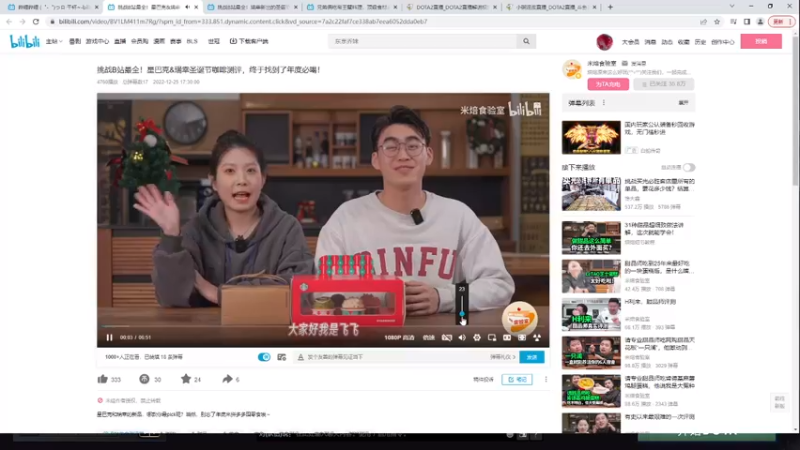Open the 1080P quality selector

(x=399, y=337)
